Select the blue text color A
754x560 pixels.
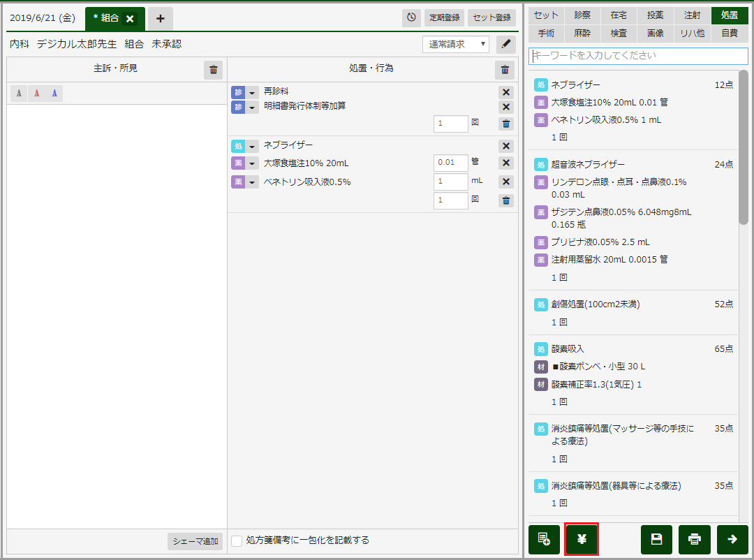coord(54,94)
